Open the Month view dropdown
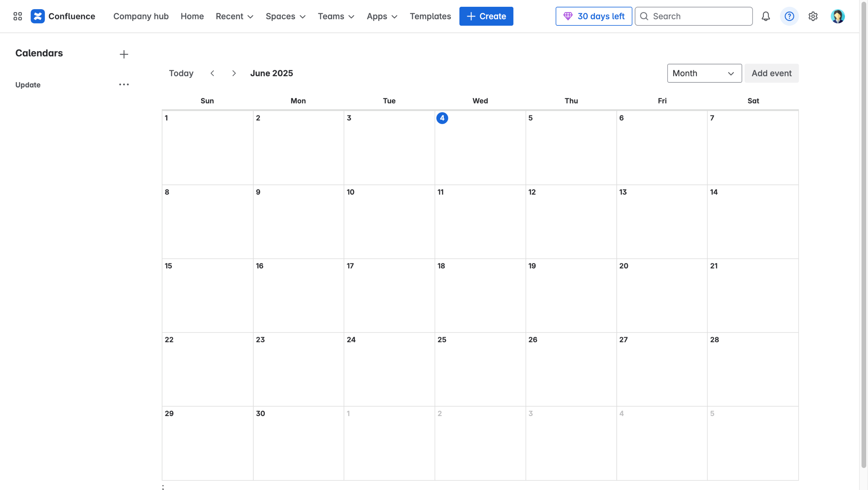This screenshot has width=868, height=490. point(704,73)
